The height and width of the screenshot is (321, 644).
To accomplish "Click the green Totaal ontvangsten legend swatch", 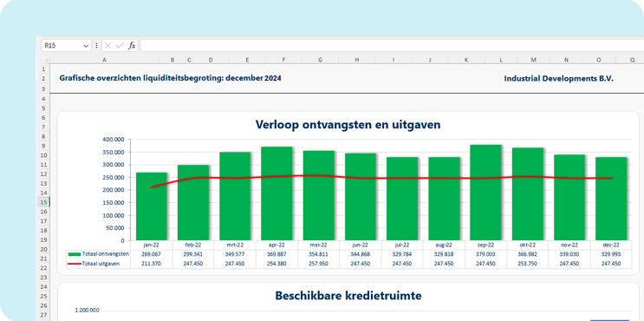I will pos(74,254).
